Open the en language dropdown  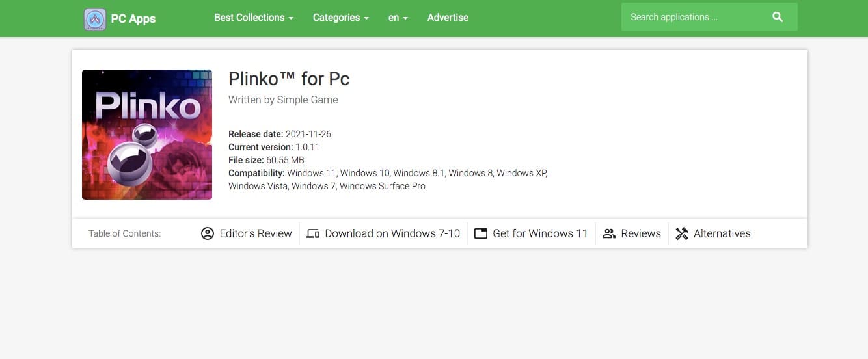(x=398, y=18)
